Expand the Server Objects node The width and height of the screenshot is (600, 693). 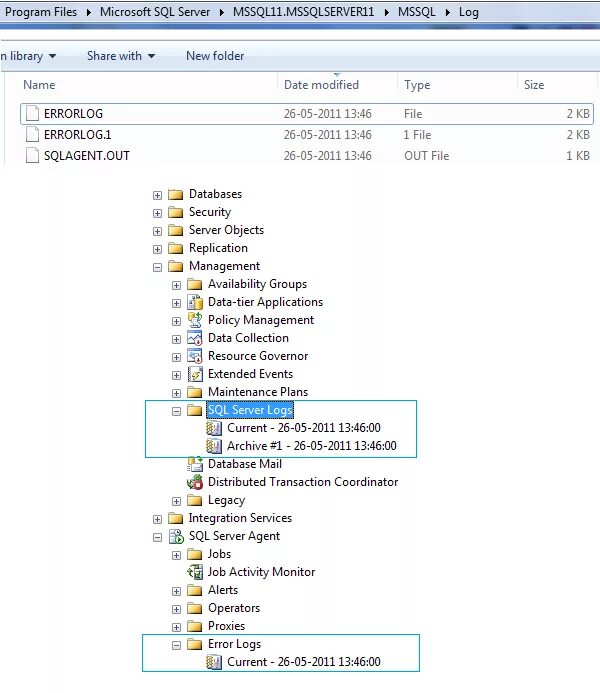(157, 231)
